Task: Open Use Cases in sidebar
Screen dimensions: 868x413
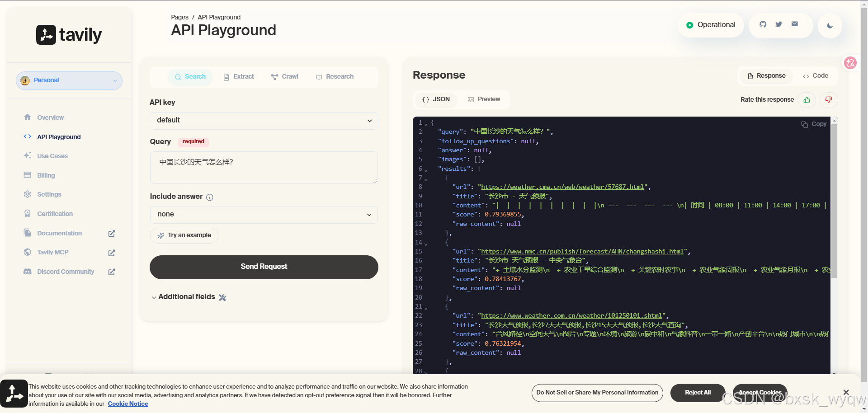Action: click(52, 156)
